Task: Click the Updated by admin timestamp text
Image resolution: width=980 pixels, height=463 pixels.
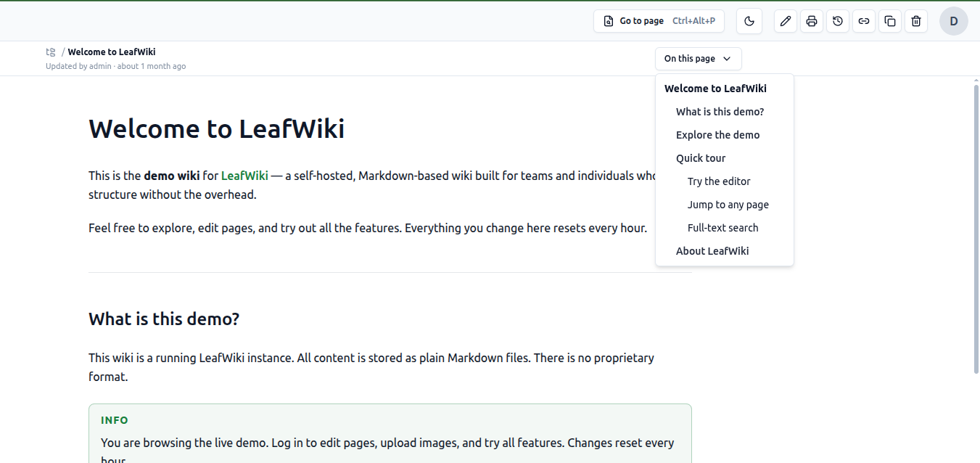Action: [x=115, y=66]
